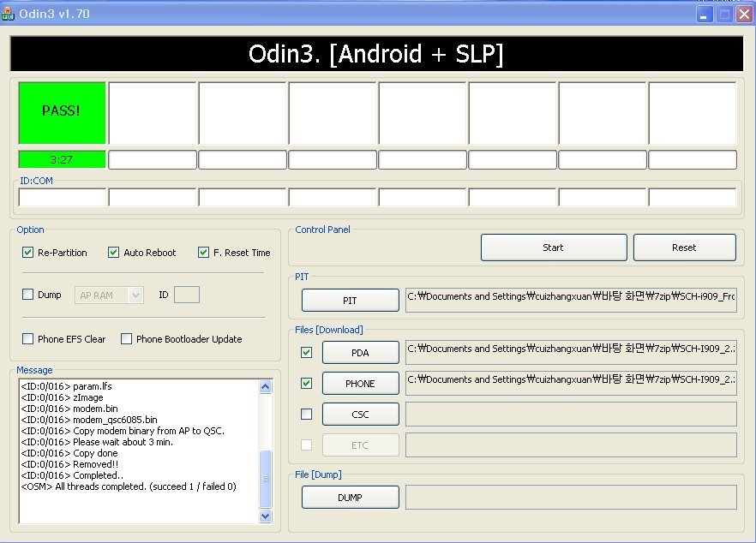Image resolution: width=756 pixels, height=543 pixels.
Task: Select the 'Copy modem binary from AP to QSC' line
Action: [123, 431]
